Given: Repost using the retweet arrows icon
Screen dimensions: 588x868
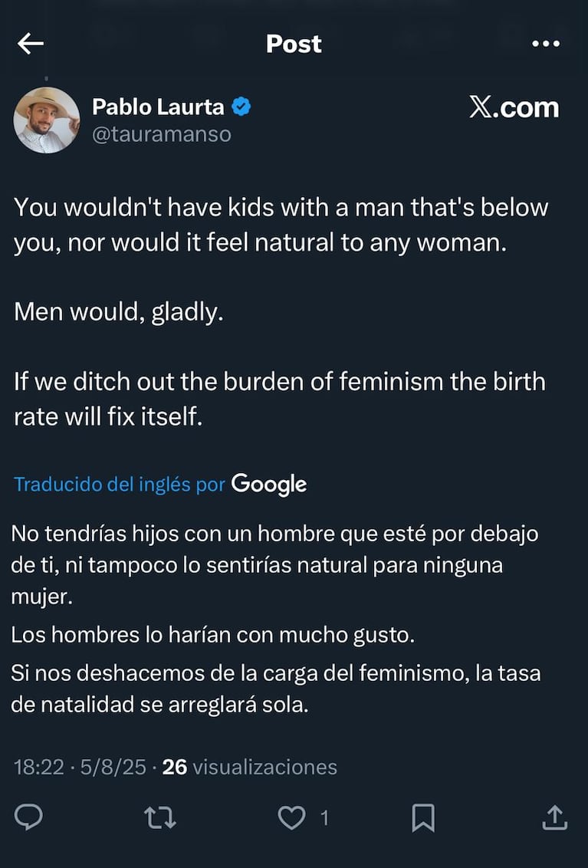Looking at the screenshot, I should [160, 817].
